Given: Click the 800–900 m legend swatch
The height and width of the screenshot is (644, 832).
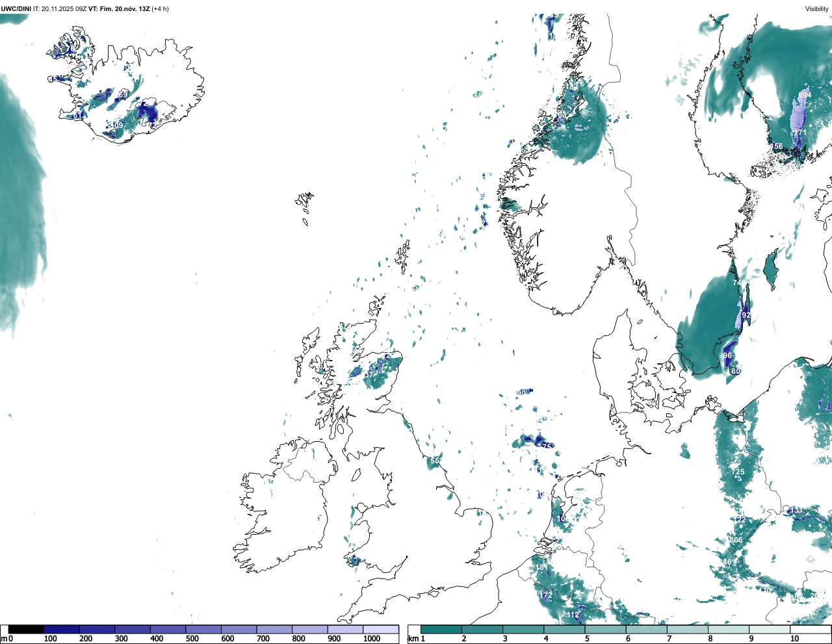Looking at the screenshot, I should (x=310, y=629).
